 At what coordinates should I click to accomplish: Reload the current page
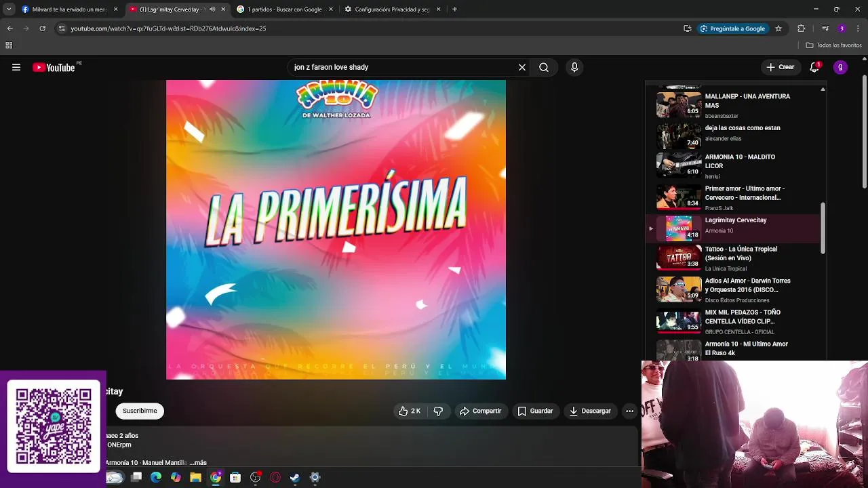pos(42,28)
